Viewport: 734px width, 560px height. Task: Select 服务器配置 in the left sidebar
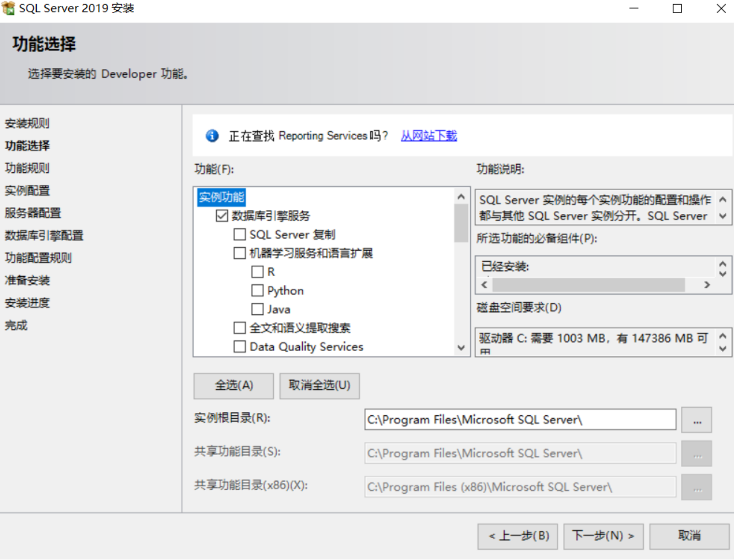(33, 213)
